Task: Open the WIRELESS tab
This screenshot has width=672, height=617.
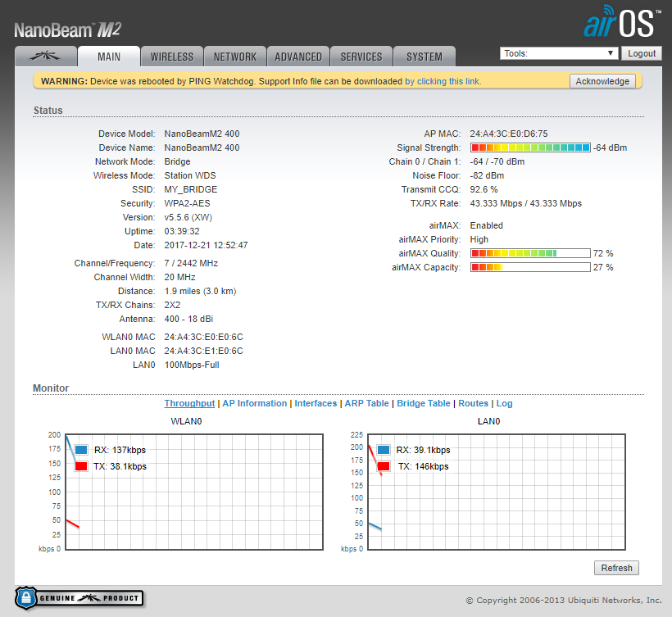Action: [172, 57]
